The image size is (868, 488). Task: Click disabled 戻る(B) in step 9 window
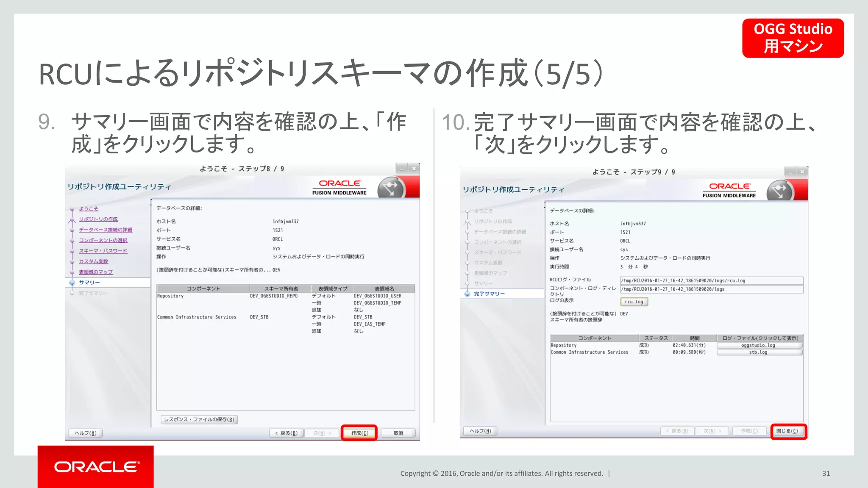pyautogui.click(x=677, y=431)
